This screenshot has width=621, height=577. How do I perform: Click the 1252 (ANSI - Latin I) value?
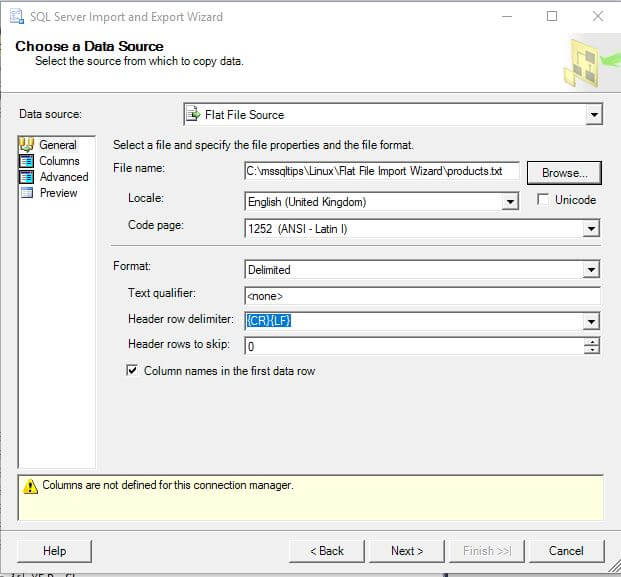(x=297, y=229)
